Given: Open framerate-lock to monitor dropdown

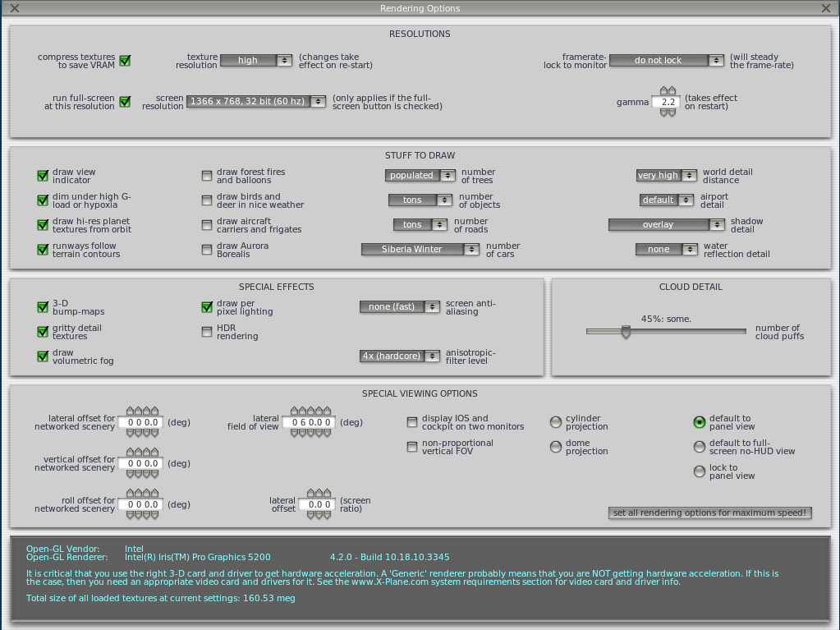Looking at the screenshot, I should point(667,61).
